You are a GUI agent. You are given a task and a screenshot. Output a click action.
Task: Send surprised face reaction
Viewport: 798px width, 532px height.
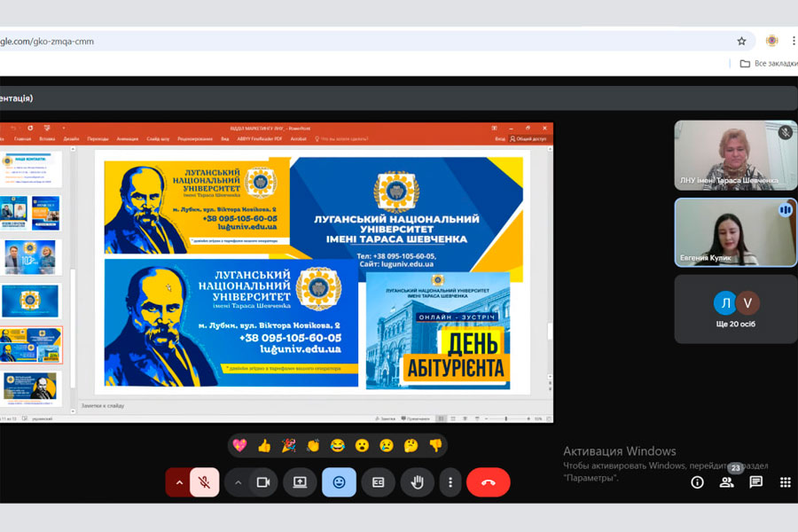(362, 445)
